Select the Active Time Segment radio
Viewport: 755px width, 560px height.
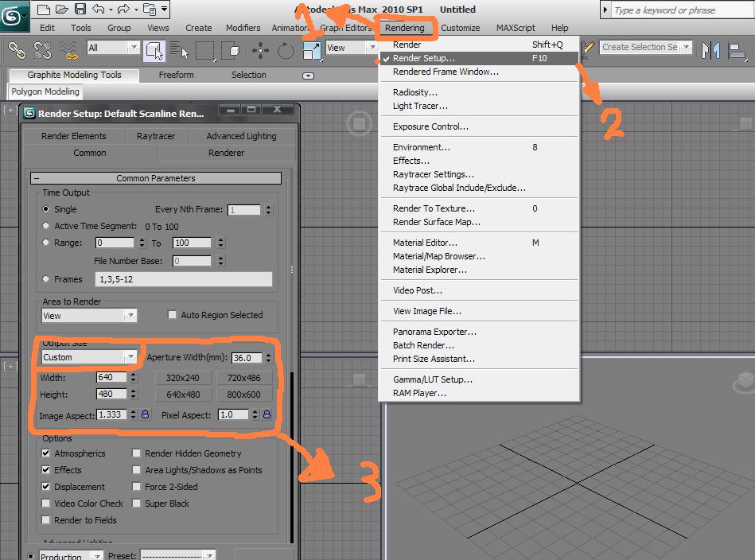(45, 225)
